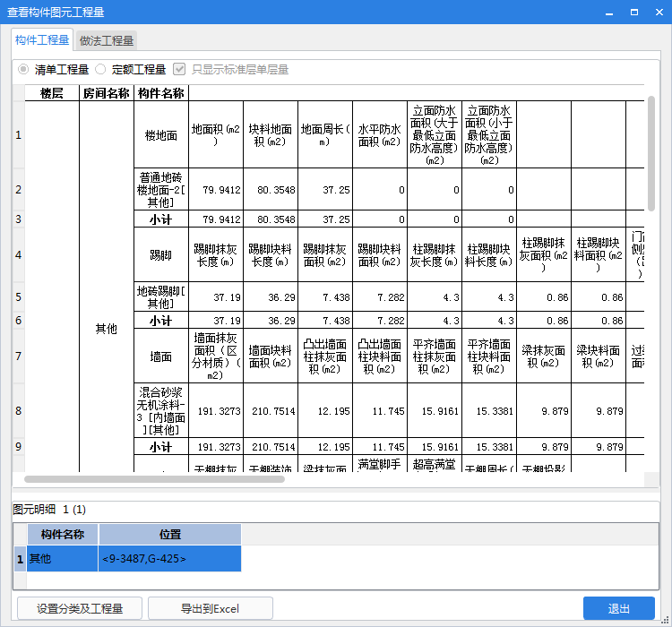The image size is (672, 627).
Task: Click 构件名称 header in 图元明细 table
Action: click(63, 534)
